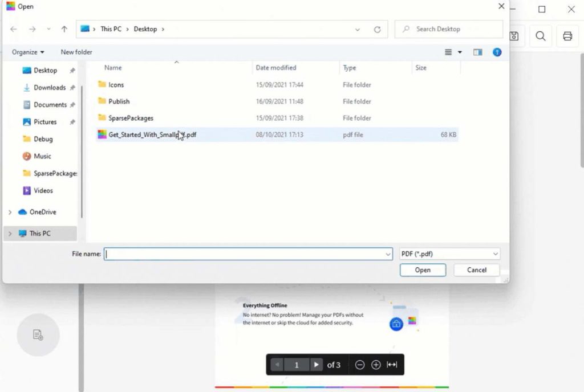Click the add document round button

click(x=38, y=334)
